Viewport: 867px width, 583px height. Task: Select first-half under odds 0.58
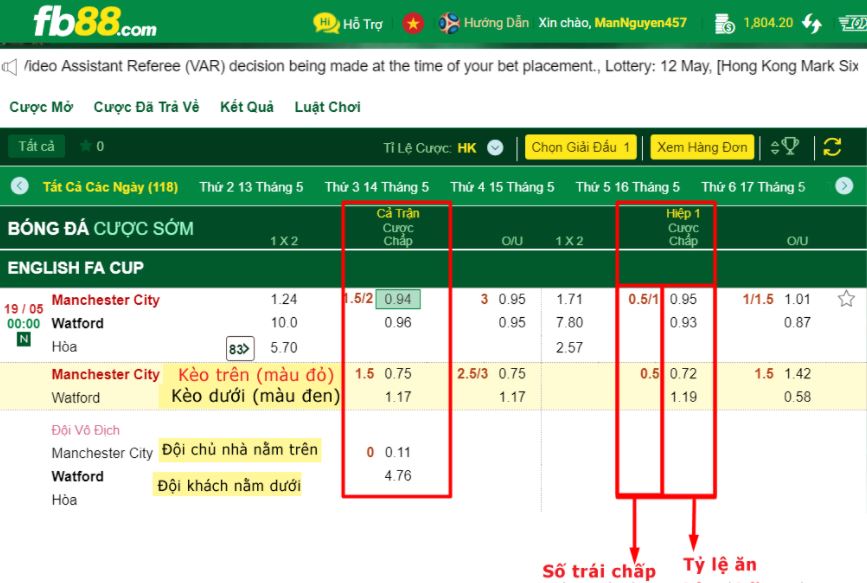(797, 397)
